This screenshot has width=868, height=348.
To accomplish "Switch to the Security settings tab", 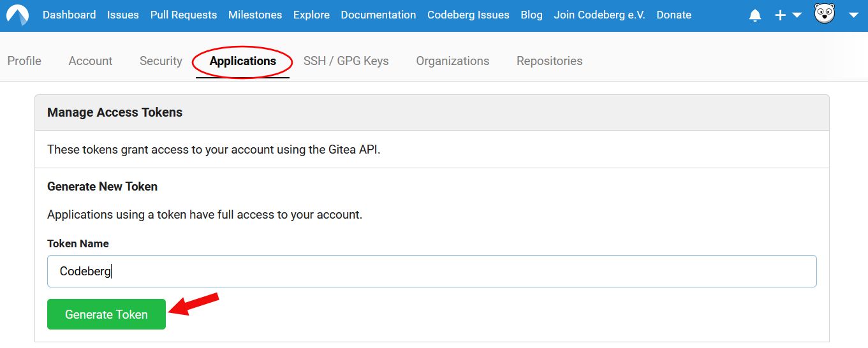I will tap(161, 61).
